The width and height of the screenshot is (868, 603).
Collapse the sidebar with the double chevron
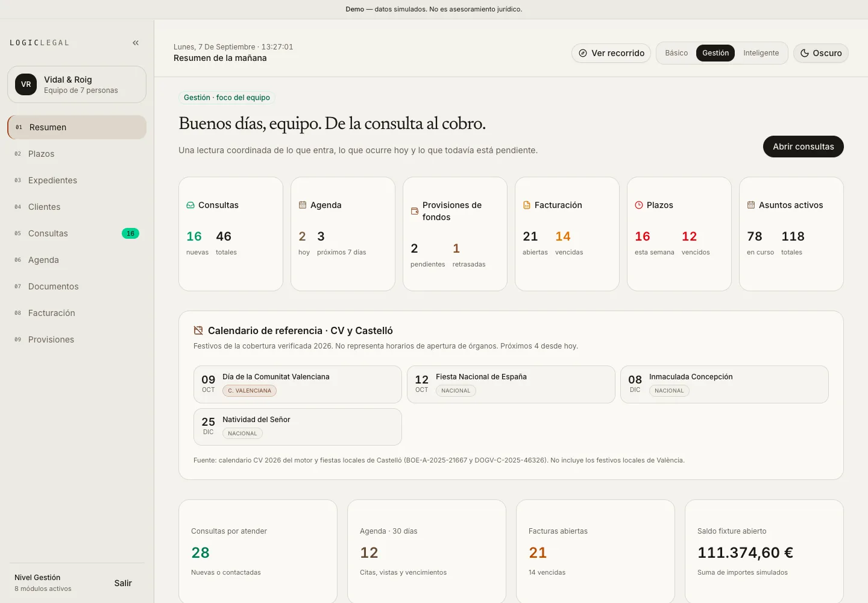point(136,43)
